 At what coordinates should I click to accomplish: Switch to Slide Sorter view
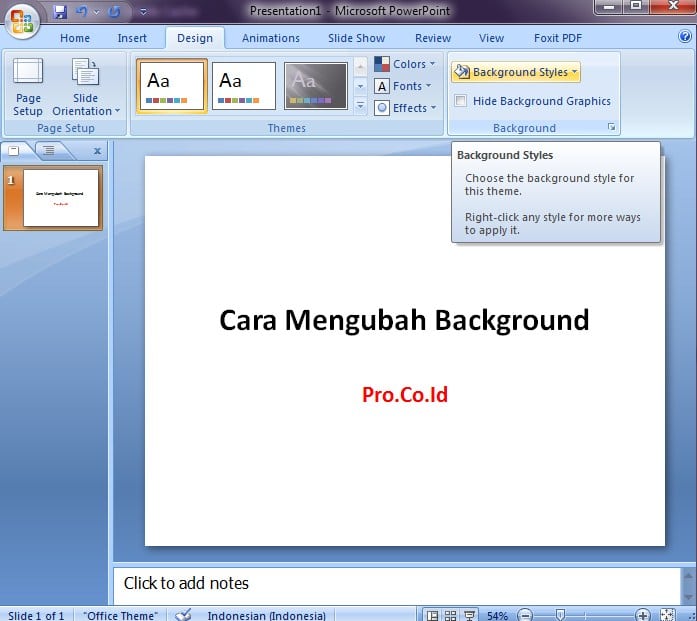[x=450, y=615]
